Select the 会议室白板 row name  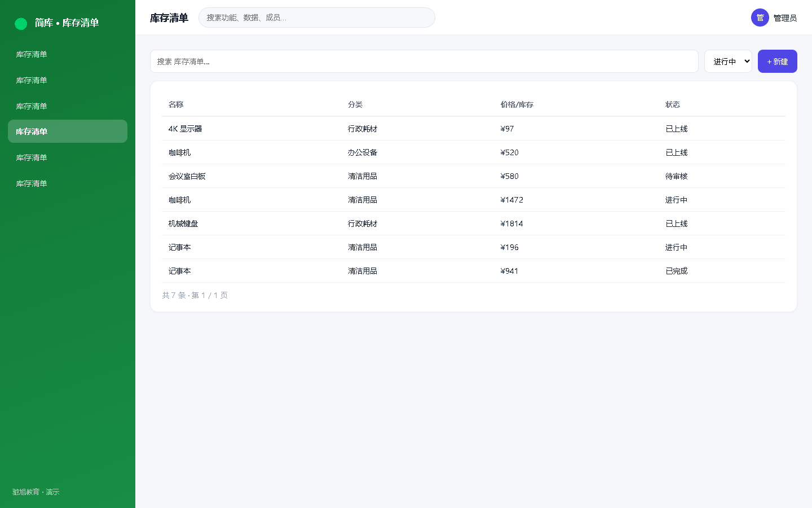187,176
